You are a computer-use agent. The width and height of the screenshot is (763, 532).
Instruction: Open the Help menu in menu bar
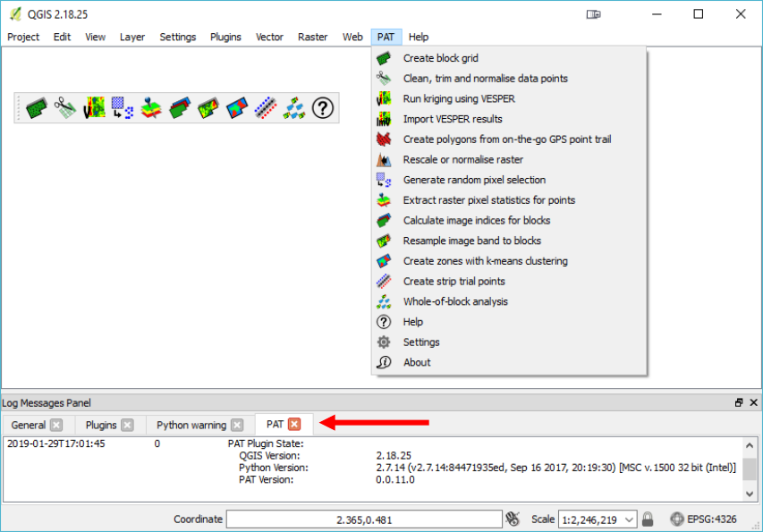(419, 37)
